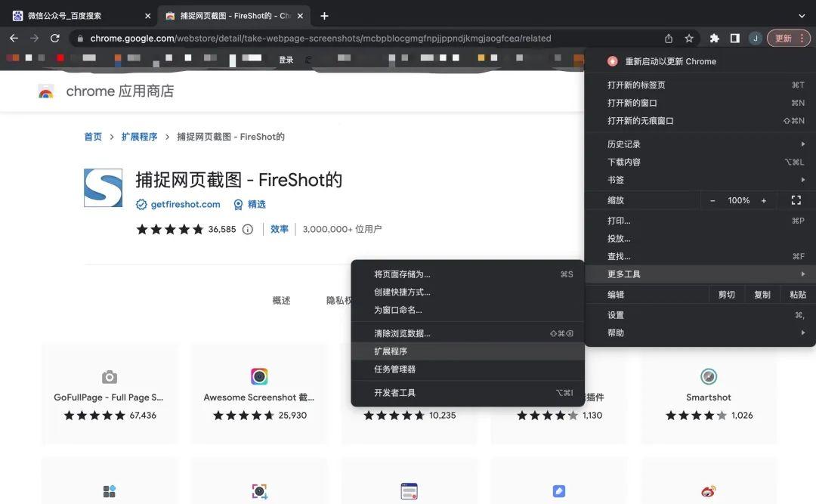
Task: Expand the 帮助 submenu
Action: (700, 332)
